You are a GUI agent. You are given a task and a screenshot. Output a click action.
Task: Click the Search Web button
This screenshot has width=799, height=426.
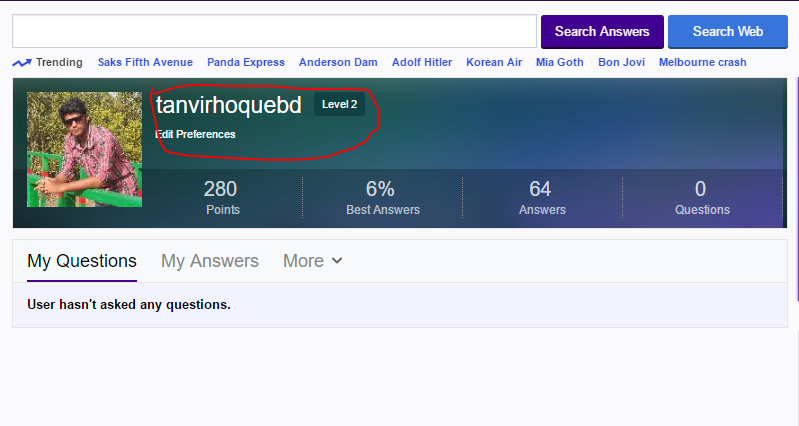pos(727,31)
